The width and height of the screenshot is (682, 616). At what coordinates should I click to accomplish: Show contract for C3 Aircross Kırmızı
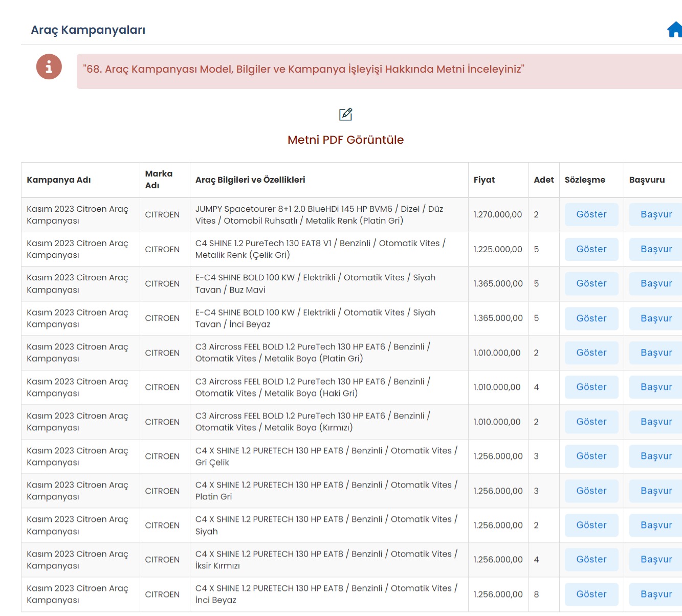591,422
